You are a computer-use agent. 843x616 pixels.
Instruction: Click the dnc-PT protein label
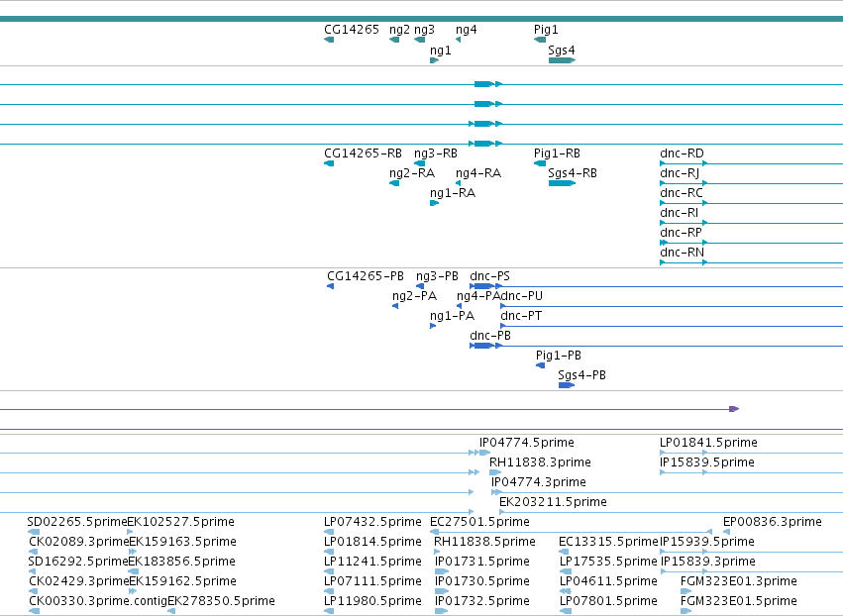[521, 316]
